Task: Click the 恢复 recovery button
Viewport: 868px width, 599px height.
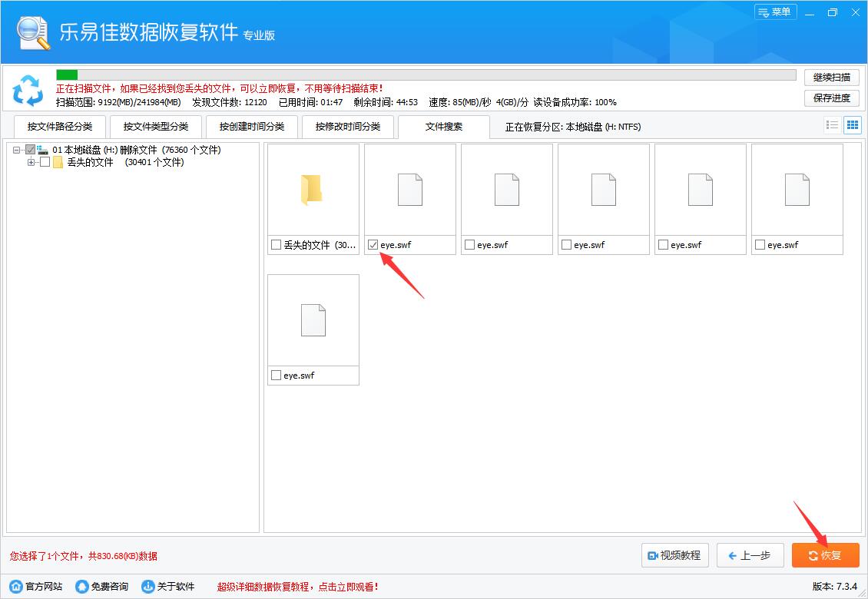Action: point(825,555)
